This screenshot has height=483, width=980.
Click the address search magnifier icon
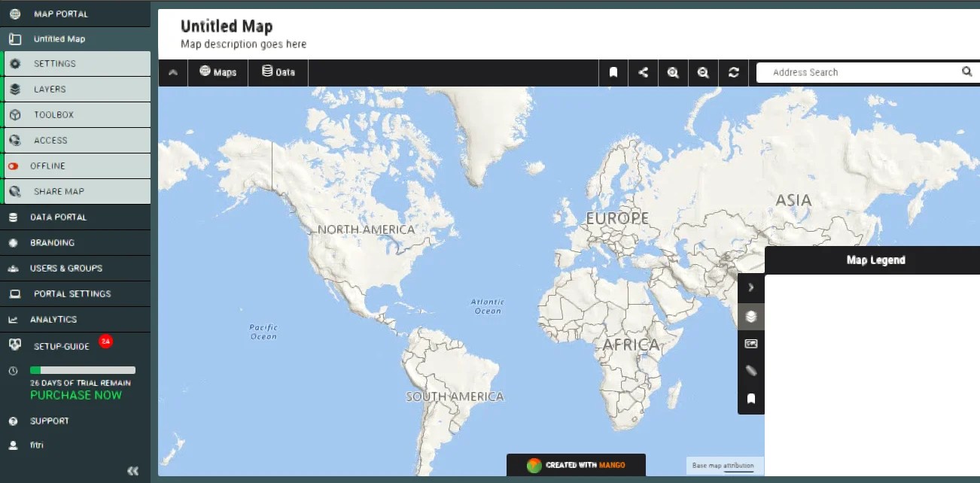click(x=966, y=71)
